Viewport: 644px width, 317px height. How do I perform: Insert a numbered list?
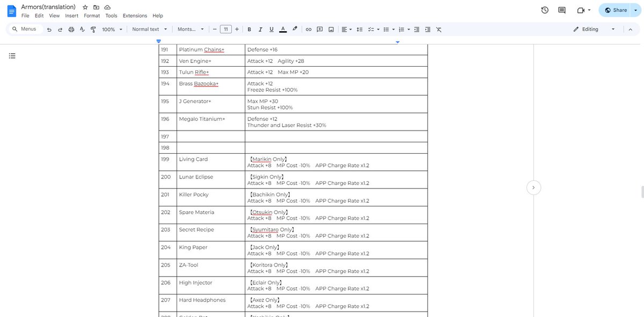click(401, 30)
